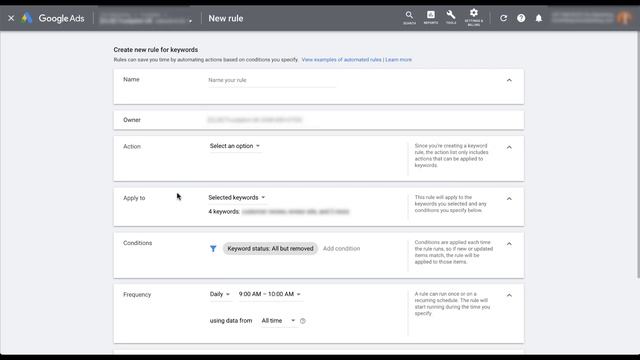
Task: Open 'View examples of automated rules' link
Action: [341, 60]
